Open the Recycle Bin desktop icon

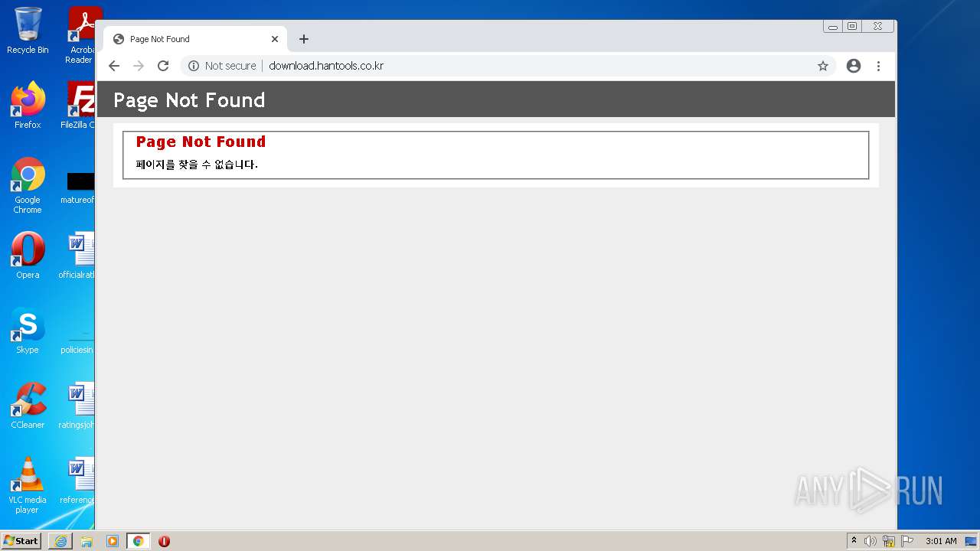(28, 31)
